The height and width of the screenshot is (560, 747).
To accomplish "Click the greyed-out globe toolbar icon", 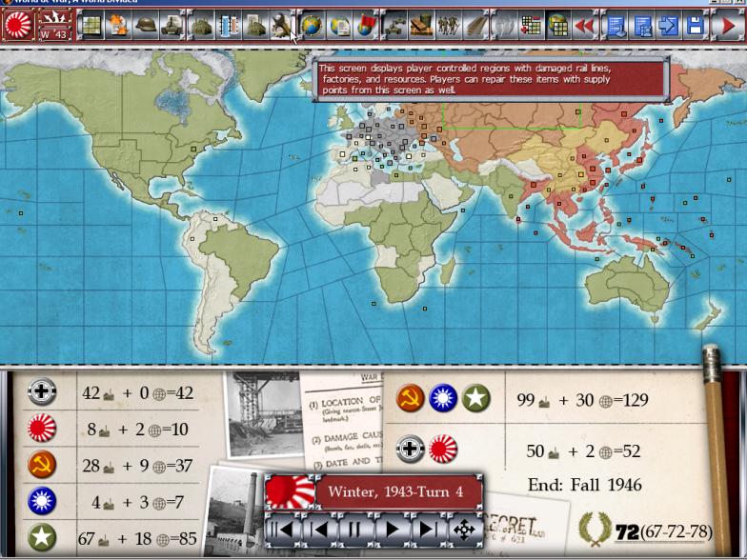I will [504, 25].
